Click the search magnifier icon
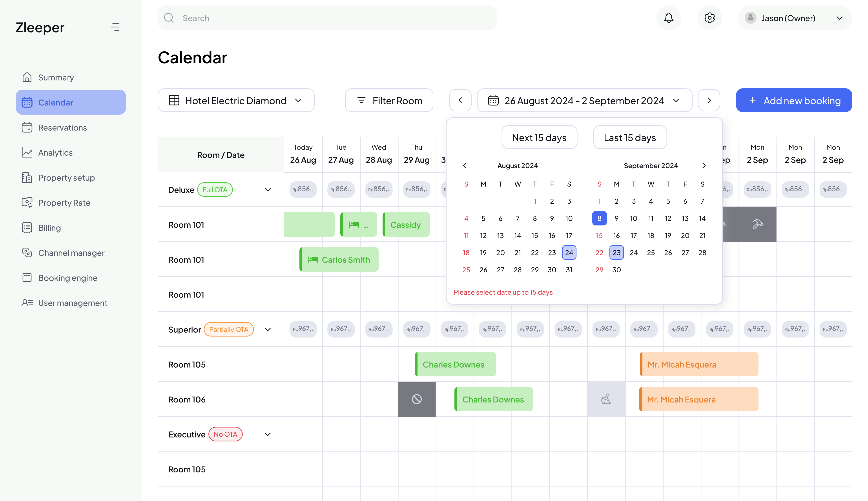The height and width of the screenshot is (501, 868). 169,18
